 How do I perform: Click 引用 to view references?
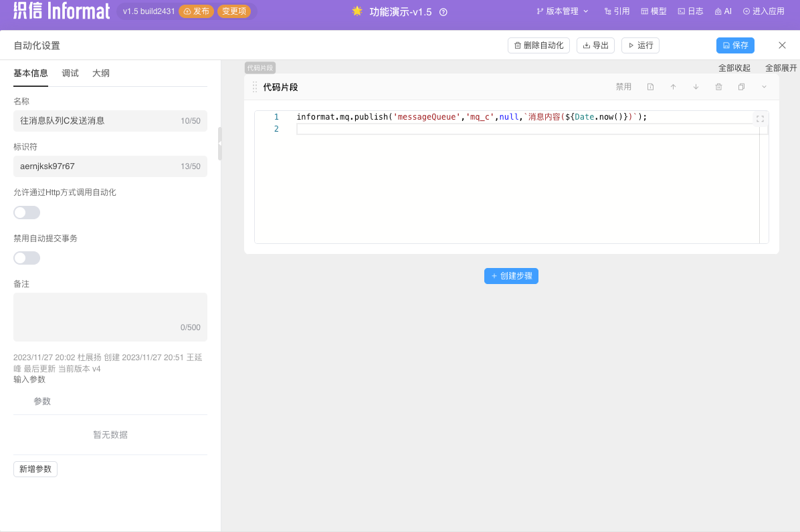[x=617, y=11]
